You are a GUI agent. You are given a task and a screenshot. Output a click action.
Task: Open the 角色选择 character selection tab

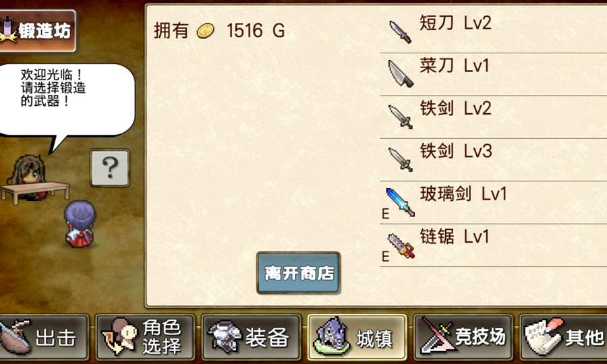pos(145,337)
